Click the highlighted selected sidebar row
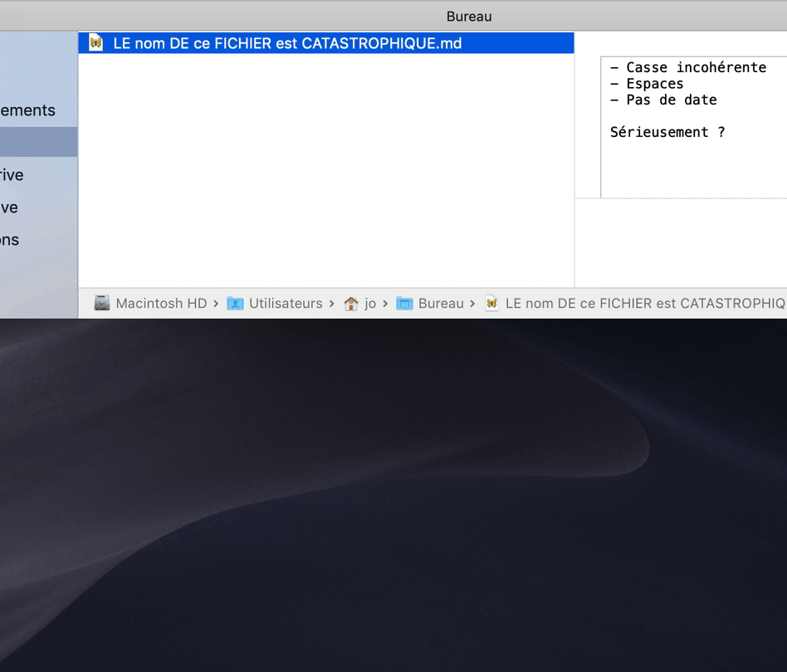This screenshot has width=787, height=672. [x=38, y=142]
